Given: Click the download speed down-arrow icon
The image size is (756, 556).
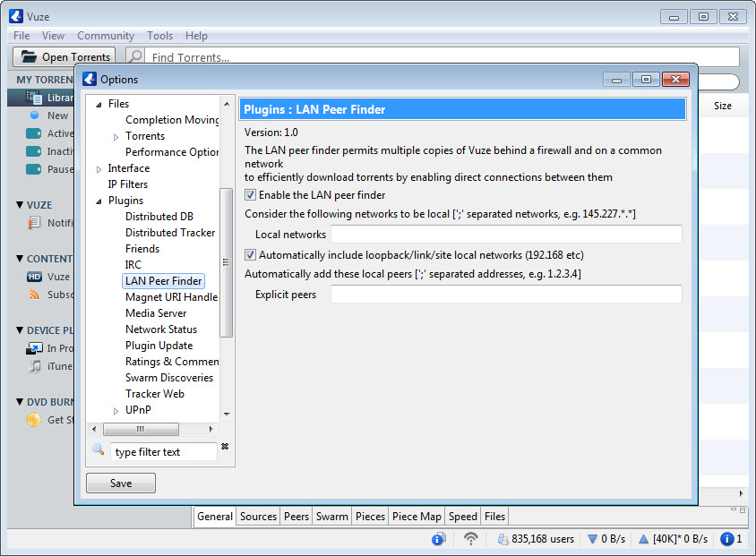Looking at the screenshot, I should point(593,539).
